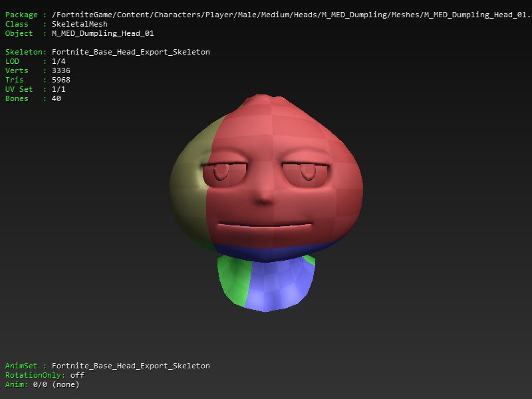Click the Verts count readout

(62, 70)
